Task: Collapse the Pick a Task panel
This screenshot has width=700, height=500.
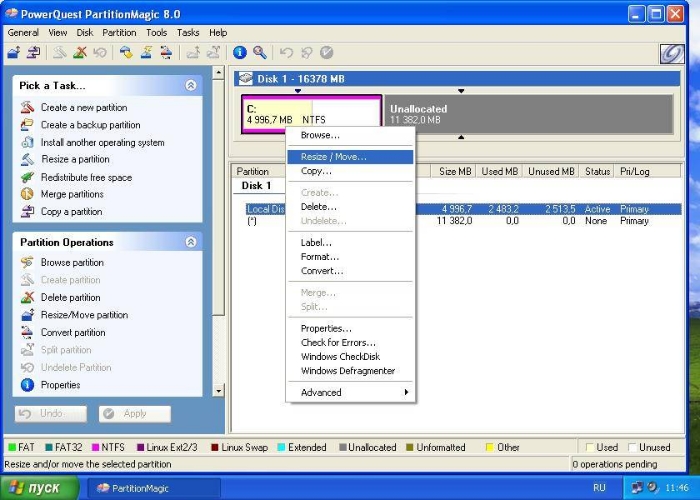Action: click(x=190, y=86)
